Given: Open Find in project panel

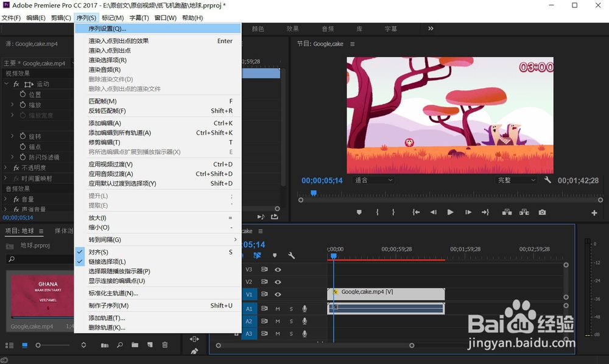Looking at the screenshot, I should (120, 345).
